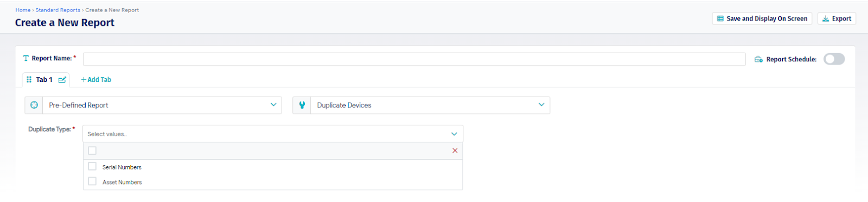Click the Export button
The image size is (868, 202).
(837, 18)
